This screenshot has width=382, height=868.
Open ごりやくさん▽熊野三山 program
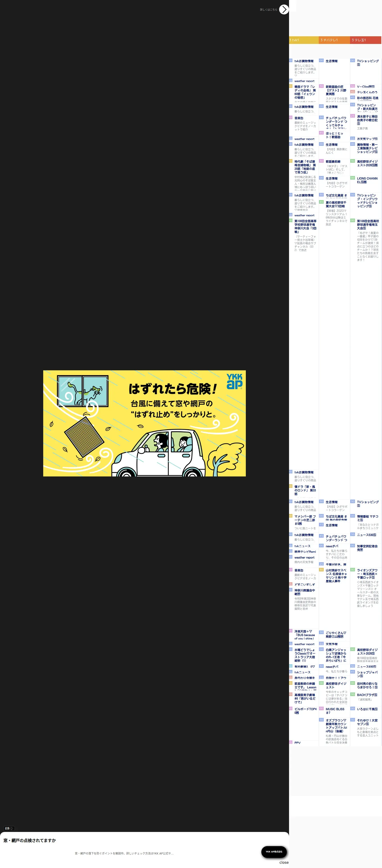click(x=336, y=635)
